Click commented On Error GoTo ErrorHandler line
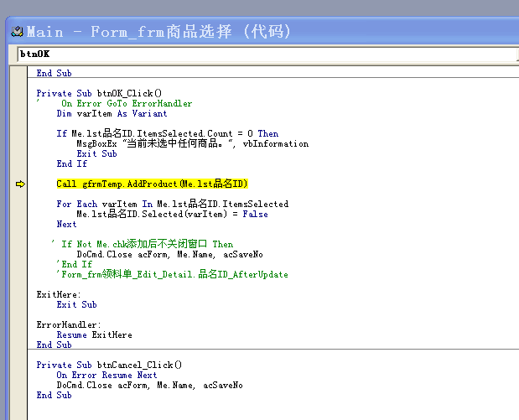Image resolution: width=519 pixels, height=420 pixels. (114, 103)
